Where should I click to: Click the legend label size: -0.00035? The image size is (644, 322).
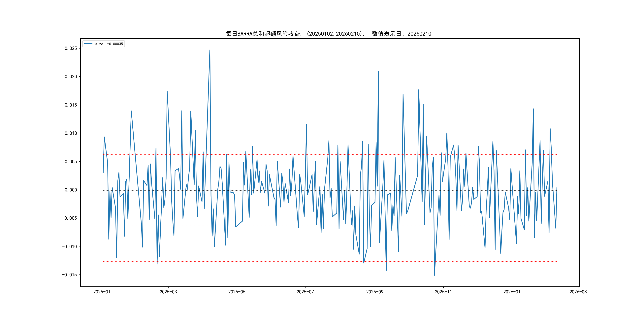click(109, 44)
